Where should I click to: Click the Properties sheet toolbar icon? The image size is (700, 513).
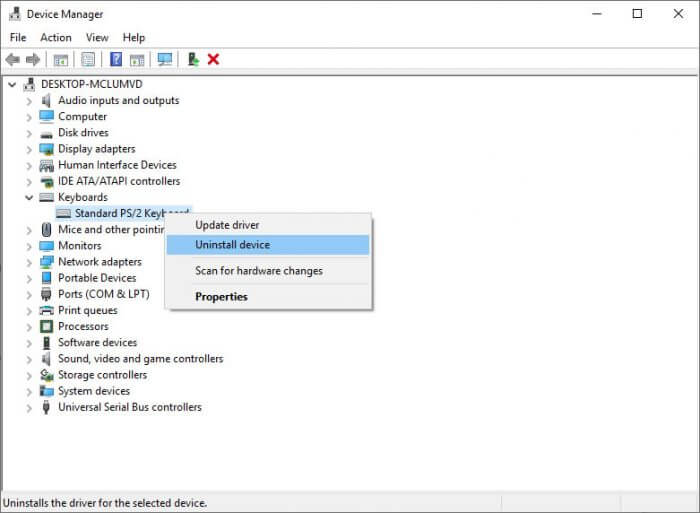(88, 59)
